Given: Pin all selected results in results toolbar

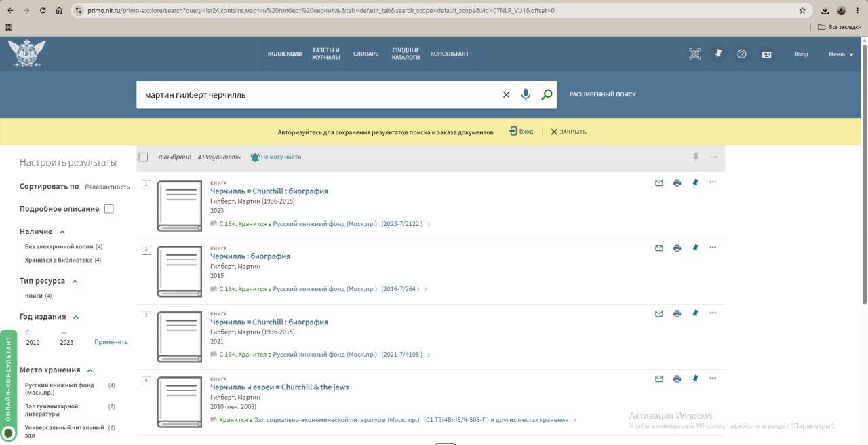Looking at the screenshot, I should pos(695,157).
